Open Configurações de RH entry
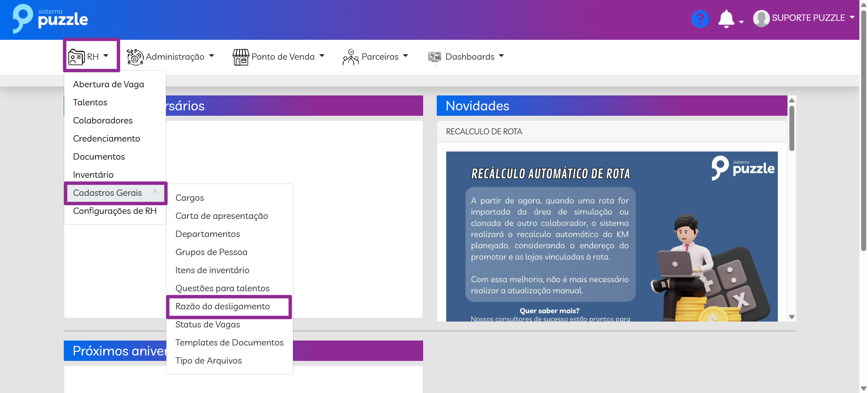 [115, 211]
